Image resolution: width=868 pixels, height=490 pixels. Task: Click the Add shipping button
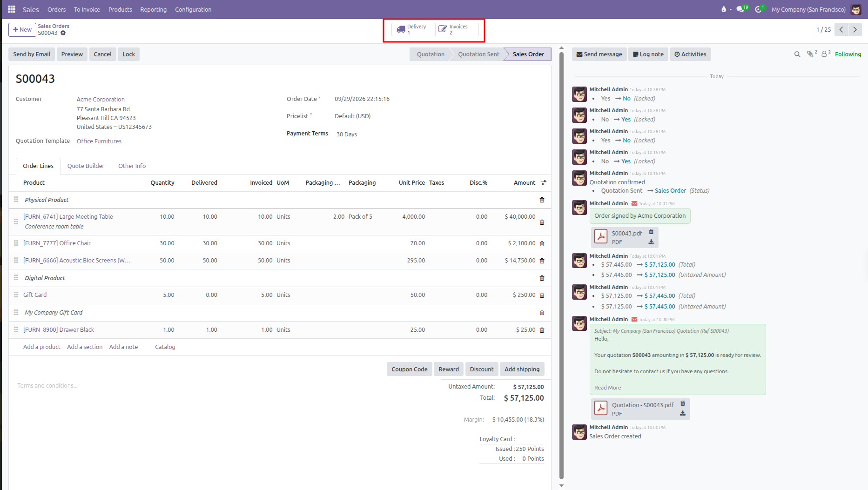pyautogui.click(x=522, y=369)
